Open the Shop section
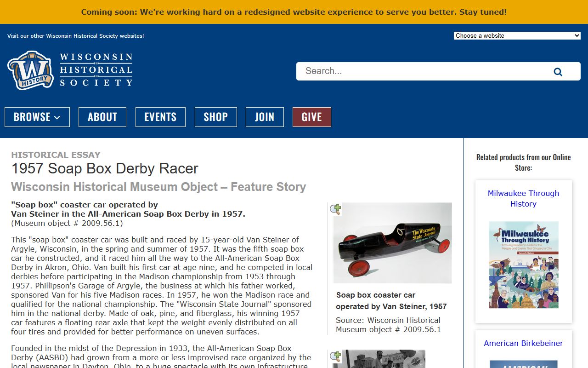The width and height of the screenshot is (588, 368). 216,117
